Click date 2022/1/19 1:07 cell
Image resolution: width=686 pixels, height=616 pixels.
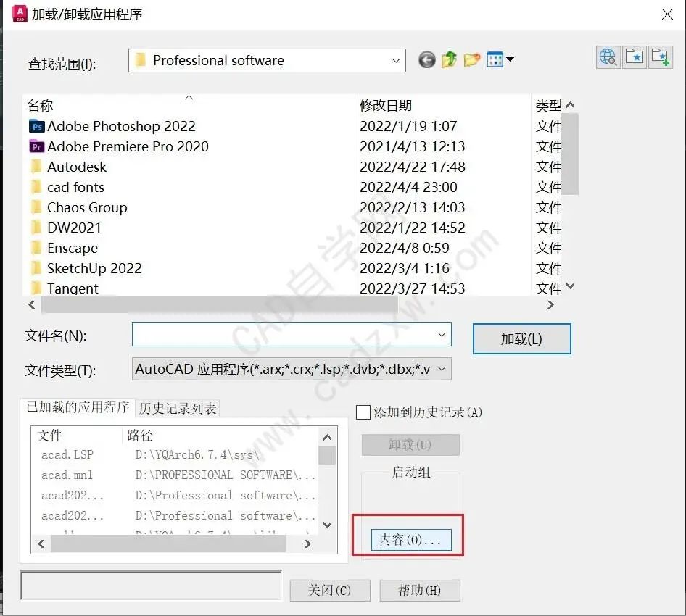coord(408,126)
